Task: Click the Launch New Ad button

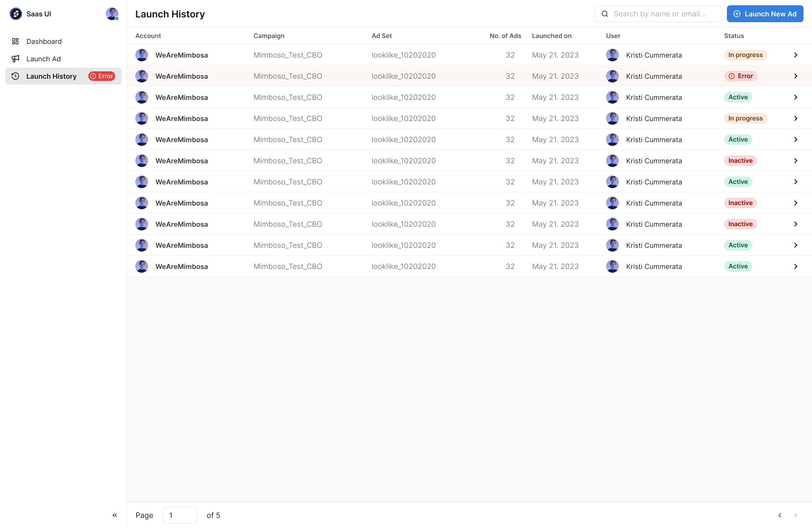Action: pos(765,14)
